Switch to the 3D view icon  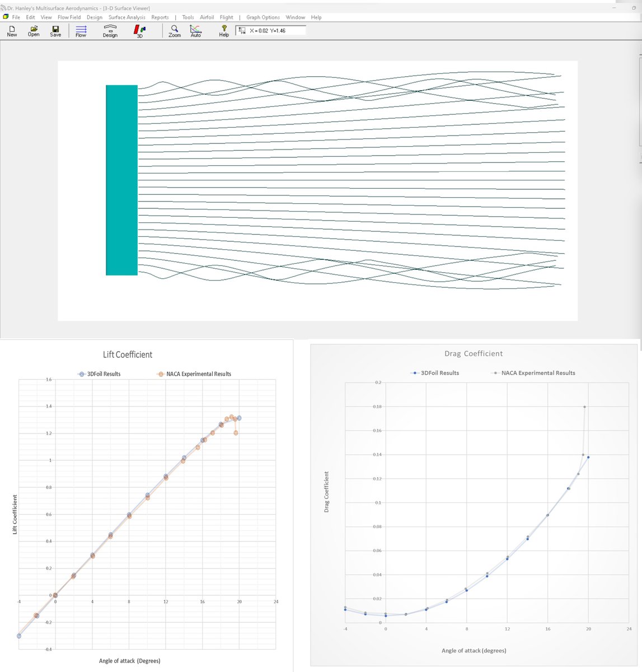(x=138, y=31)
